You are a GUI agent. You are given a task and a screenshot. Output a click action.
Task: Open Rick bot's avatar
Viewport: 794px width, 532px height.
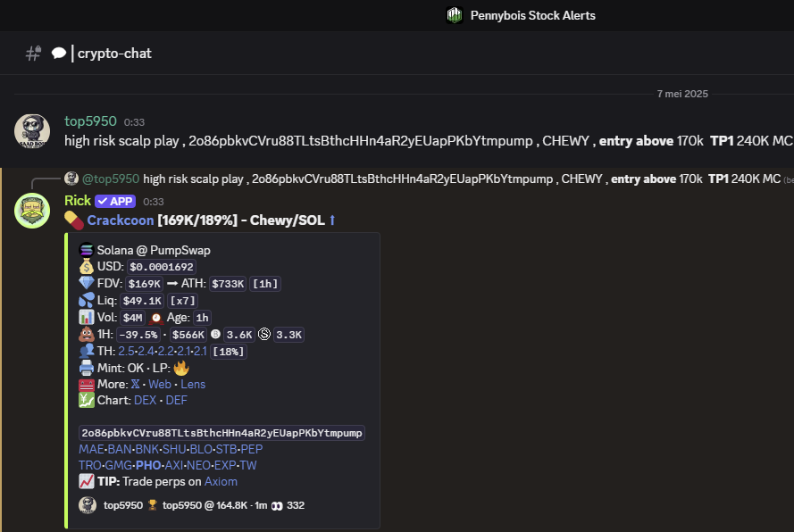32,211
